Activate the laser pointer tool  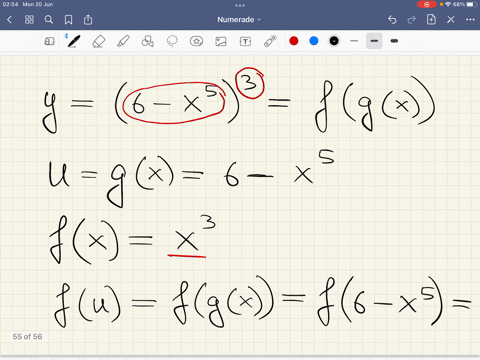click(x=270, y=41)
